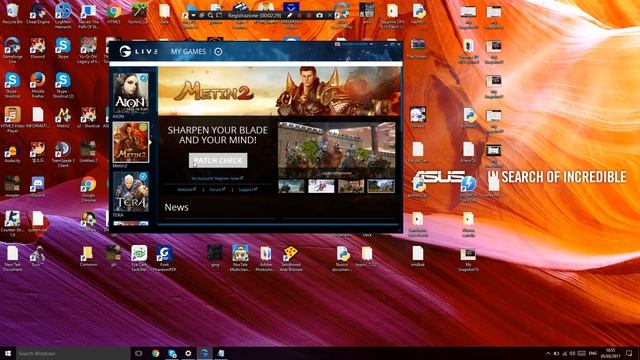Open the Support link under Patch Check
This screenshot has height=360, width=640.
pos(248,190)
